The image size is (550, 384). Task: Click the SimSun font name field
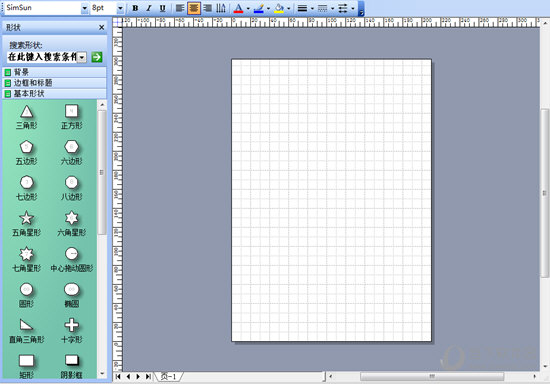(43, 8)
